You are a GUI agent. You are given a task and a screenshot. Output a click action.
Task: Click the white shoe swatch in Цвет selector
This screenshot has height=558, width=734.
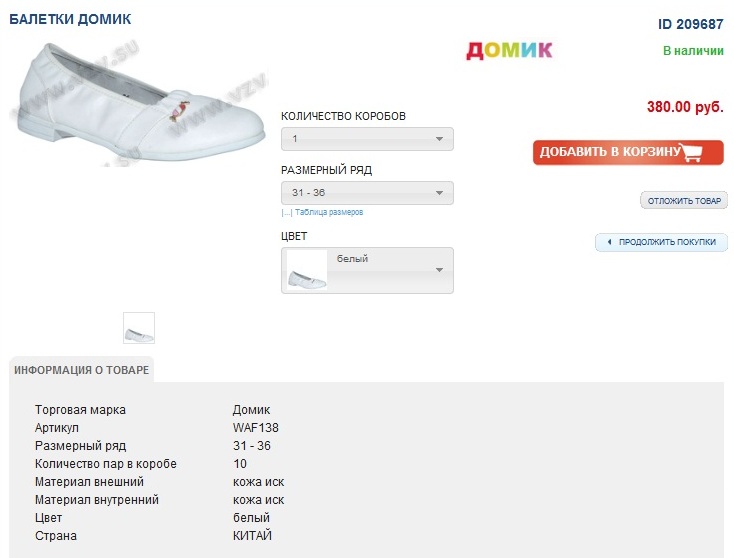tap(306, 271)
